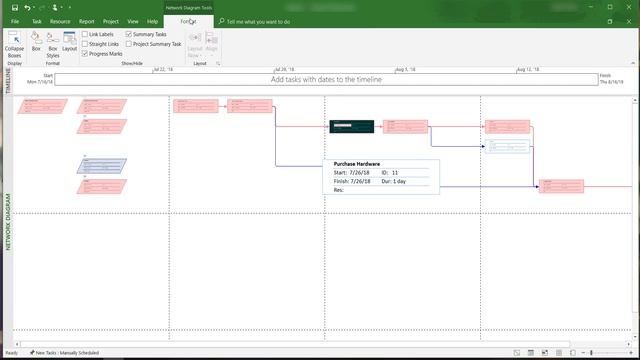
Task: Click the vertical scroll down arrow
Action: point(635,337)
